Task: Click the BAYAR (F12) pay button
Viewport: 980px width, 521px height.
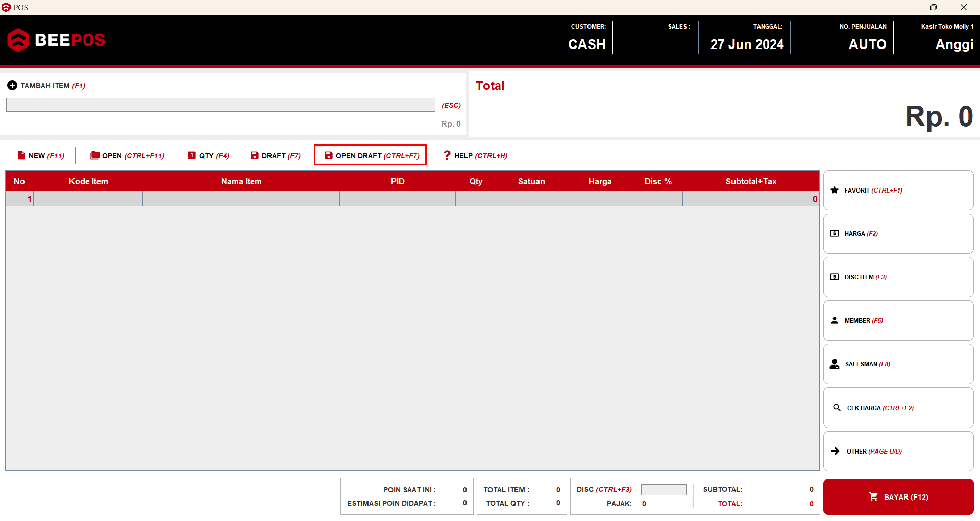Action: pyautogui.click(x=898, y=496)
